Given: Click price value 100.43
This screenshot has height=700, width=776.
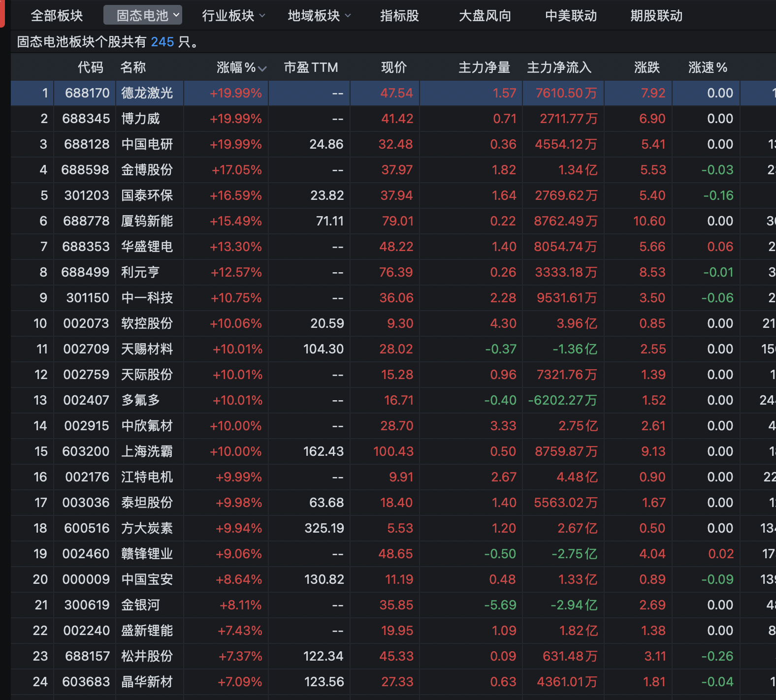Looking at the screenshot, I should coord(393,451).
